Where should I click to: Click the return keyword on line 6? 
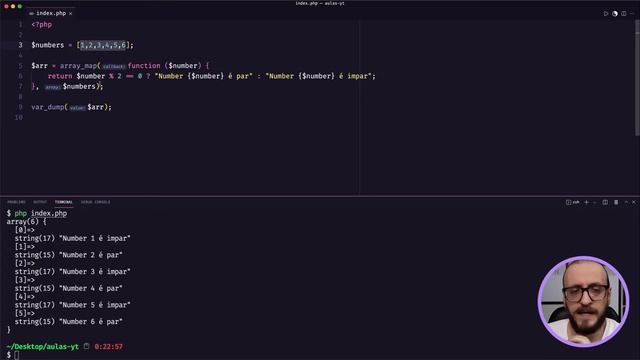[x=60, y=76]
